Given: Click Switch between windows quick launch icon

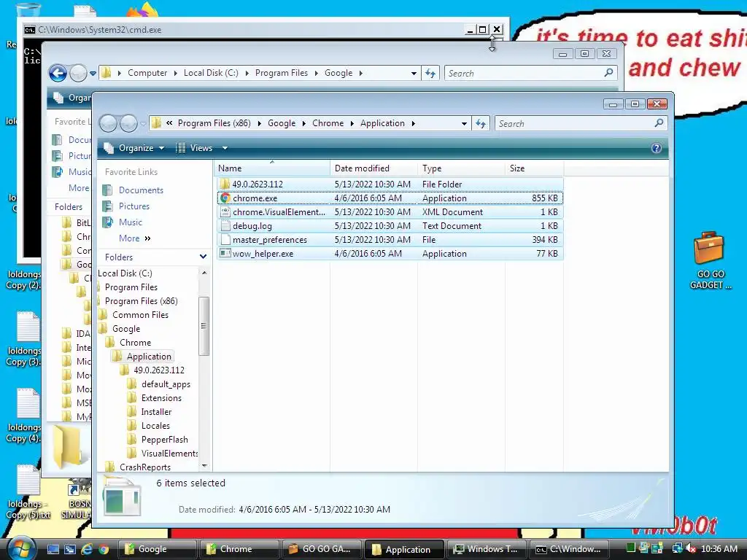Looking at the screenshot, I should click(x=70, y=549).
